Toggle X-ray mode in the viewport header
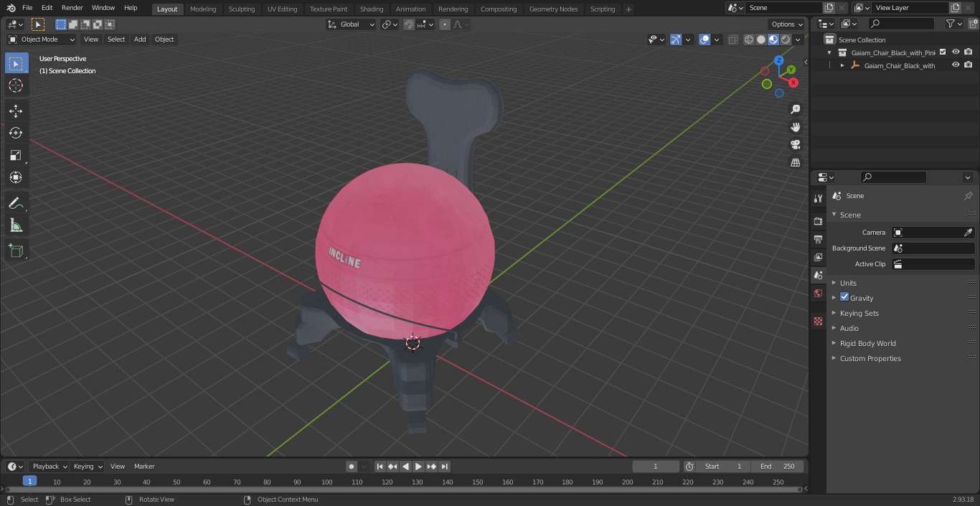This screenshot has height=506, width=980. point(732,39)
